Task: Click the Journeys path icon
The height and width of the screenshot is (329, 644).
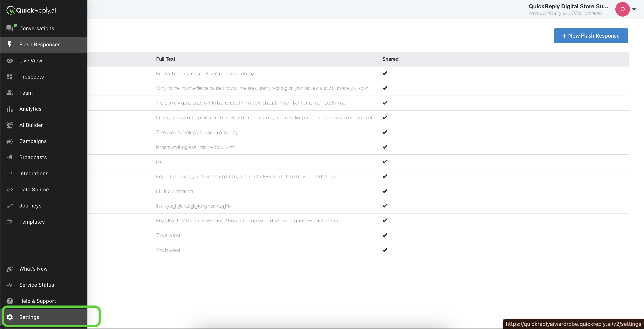Action: click(10, 206)
